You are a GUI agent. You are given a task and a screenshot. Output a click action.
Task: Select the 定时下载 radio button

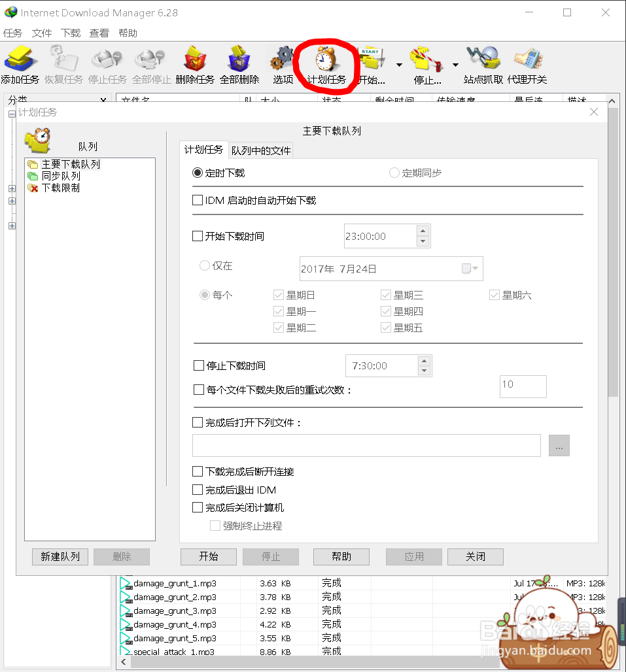coord(198,173)
